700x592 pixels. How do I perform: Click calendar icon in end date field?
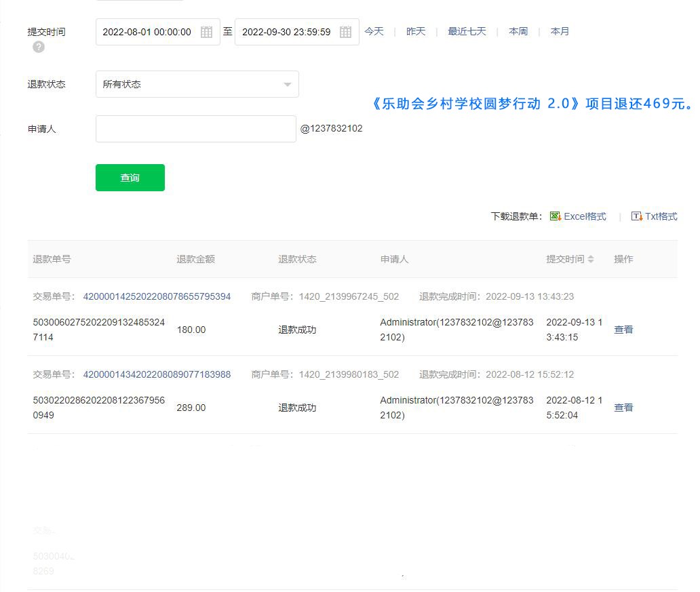click(345, 32)
